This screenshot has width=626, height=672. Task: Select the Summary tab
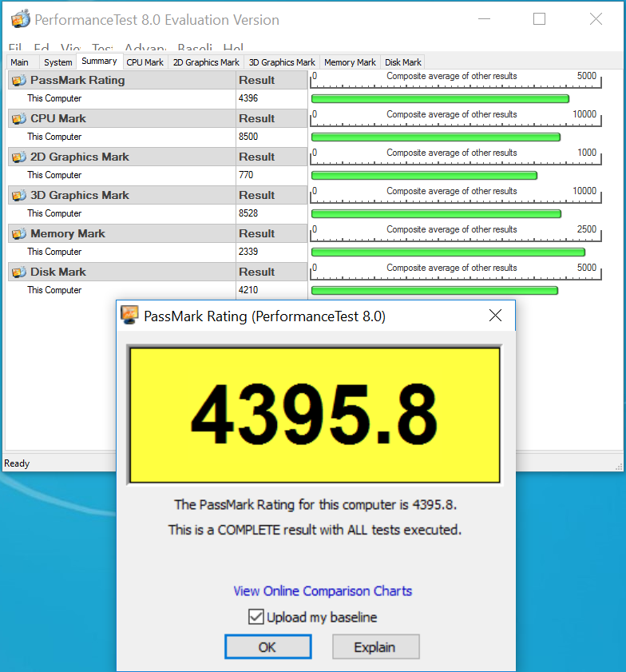pyautogui.click(x=99, y=62)
